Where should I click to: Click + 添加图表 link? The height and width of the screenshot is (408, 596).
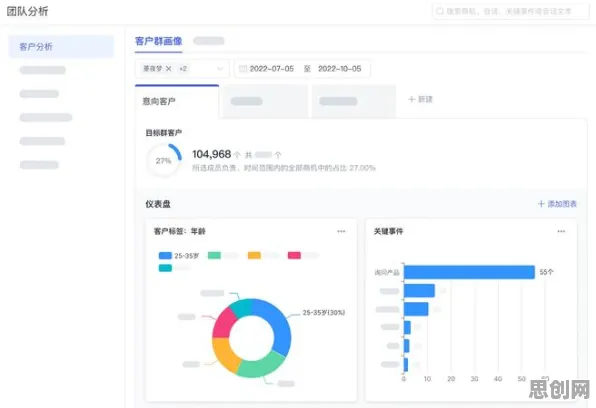coord(557,204)
